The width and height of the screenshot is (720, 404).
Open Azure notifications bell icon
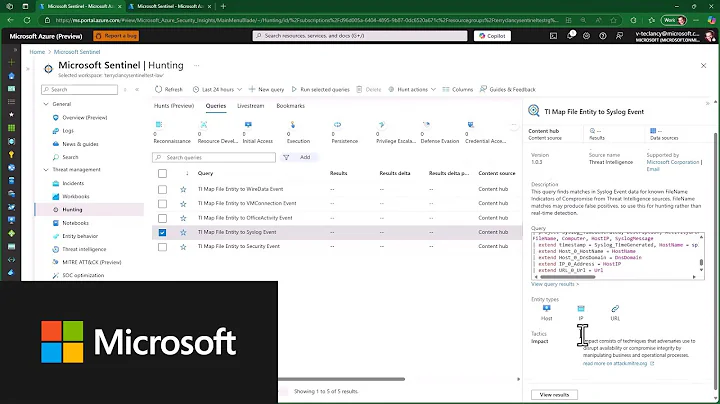(570, 35)
